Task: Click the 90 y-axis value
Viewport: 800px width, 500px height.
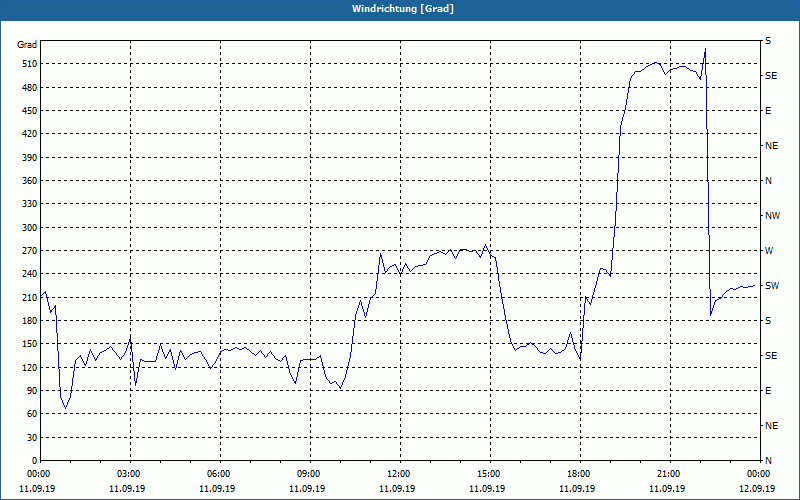Action: click(x=32, y=391)
